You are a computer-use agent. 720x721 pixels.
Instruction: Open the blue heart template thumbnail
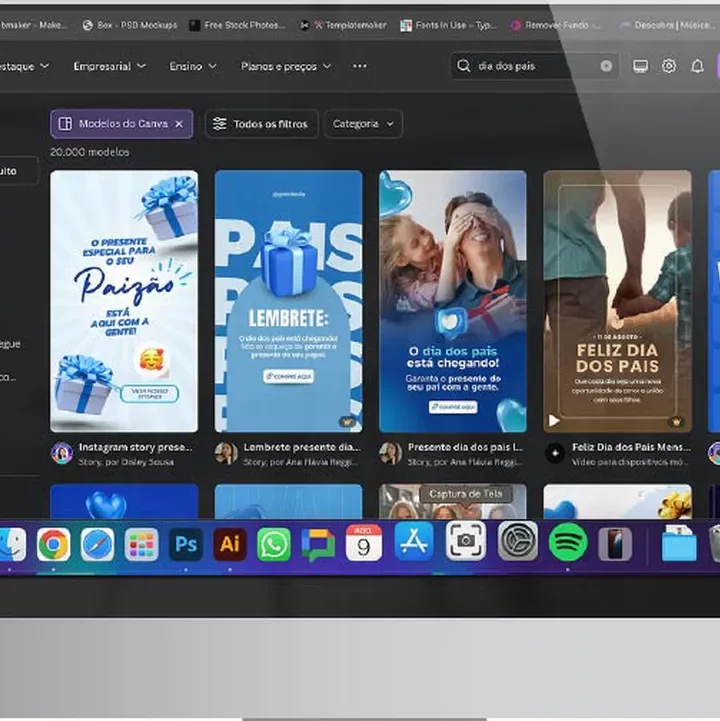pyautogui.click(x=124, y=501)
